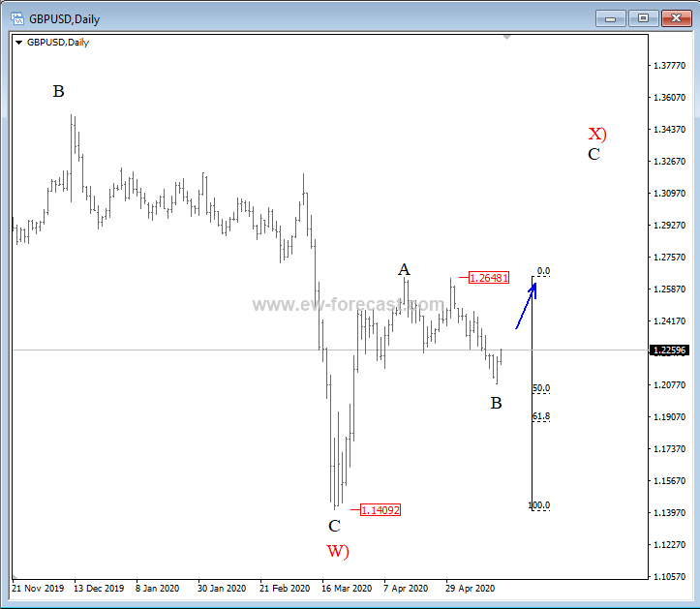Screen dimensions: 700x609
Task: Click the current price tag 1.22596 on the price axis
Action: 671,350
